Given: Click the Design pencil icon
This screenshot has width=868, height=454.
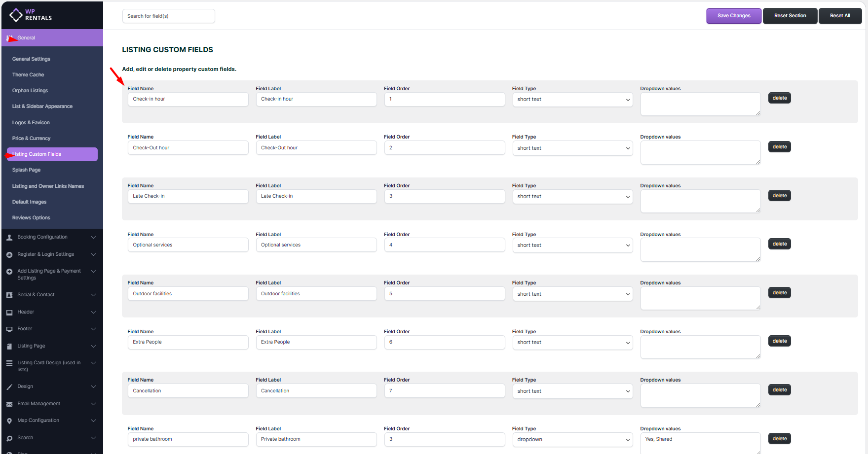Looking at the screenshot, I should click(9, 387).
